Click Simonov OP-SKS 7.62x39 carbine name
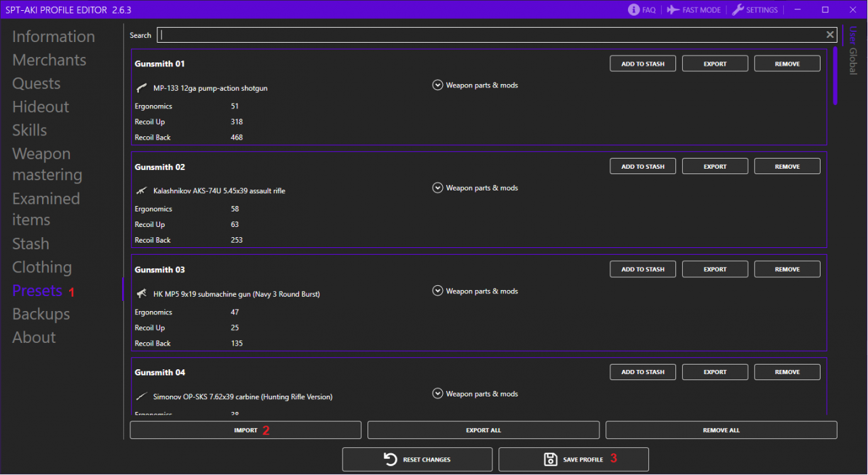868x475 pixels. point(243,397)
